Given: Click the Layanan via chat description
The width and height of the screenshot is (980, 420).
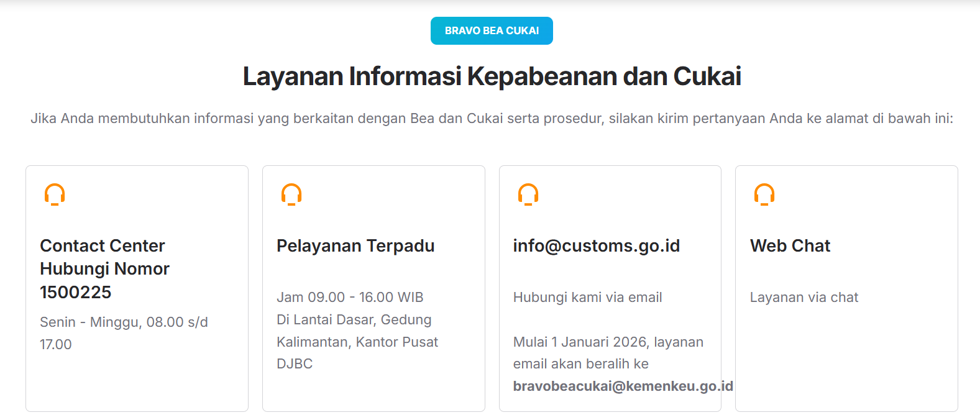Looking at the screenshot, I should pos(804,298).
